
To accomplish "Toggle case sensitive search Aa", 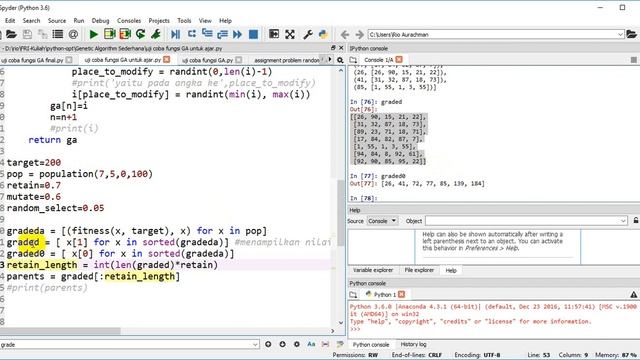I will (311, 344).
